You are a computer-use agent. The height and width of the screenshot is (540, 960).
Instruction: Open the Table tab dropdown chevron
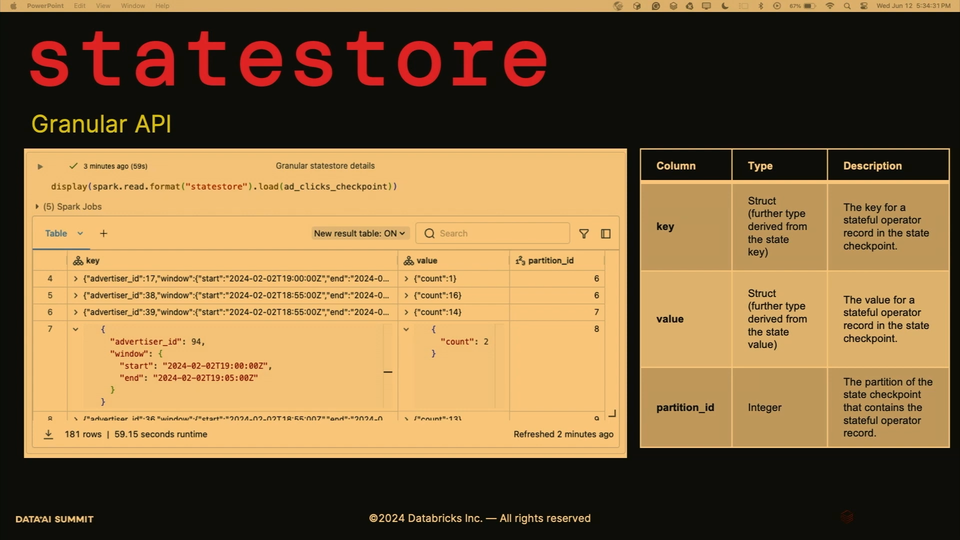(80, 233)
